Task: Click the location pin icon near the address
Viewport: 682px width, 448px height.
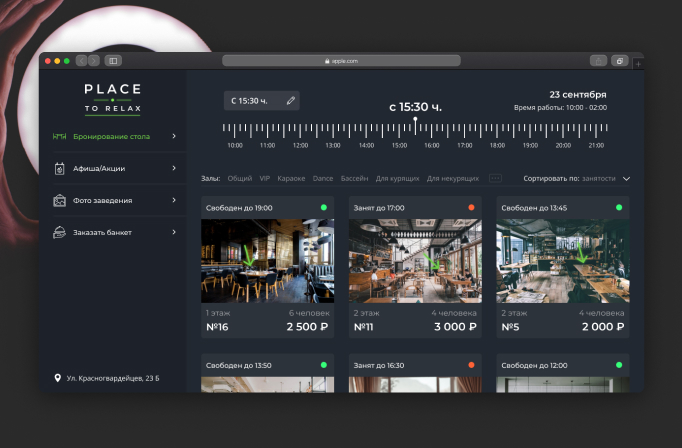Action: coord(57,378)
